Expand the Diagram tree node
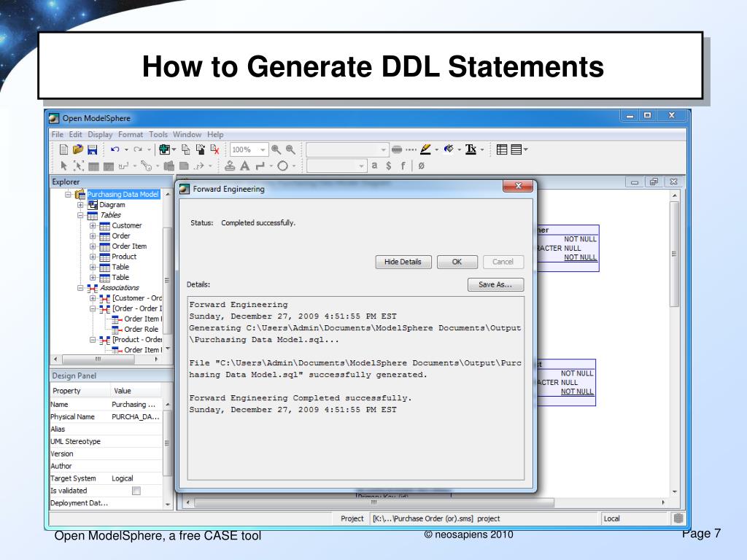The height and width of the screenshot is (560, 747). pos(80,205)
